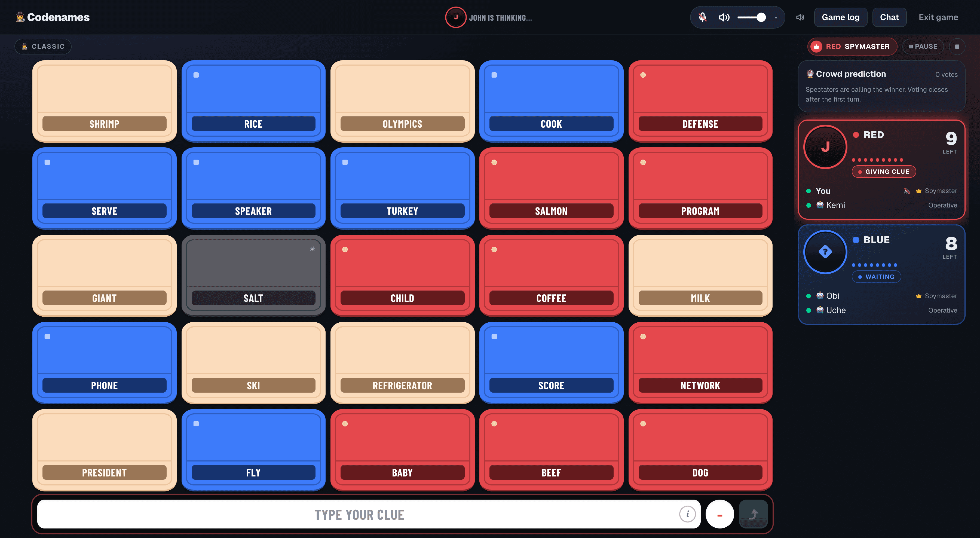Screen dimensions: 980x538
Task: Click the John avatar in header
Action: (x=455, y=17)
